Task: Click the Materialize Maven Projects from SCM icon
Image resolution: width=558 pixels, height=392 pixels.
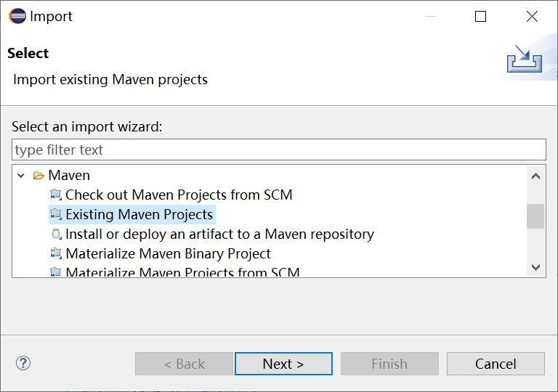Action: point(56,273)
